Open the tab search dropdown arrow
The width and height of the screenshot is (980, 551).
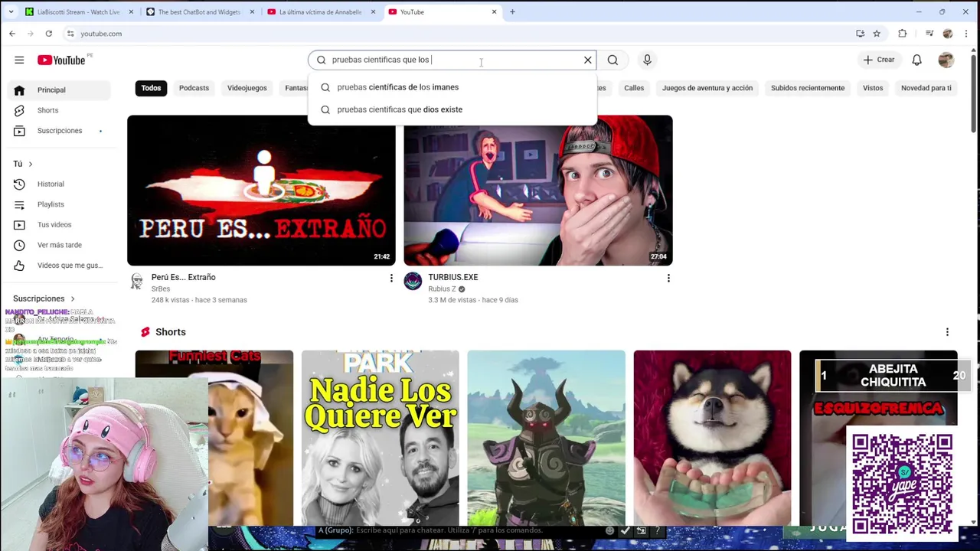point(11,11)
